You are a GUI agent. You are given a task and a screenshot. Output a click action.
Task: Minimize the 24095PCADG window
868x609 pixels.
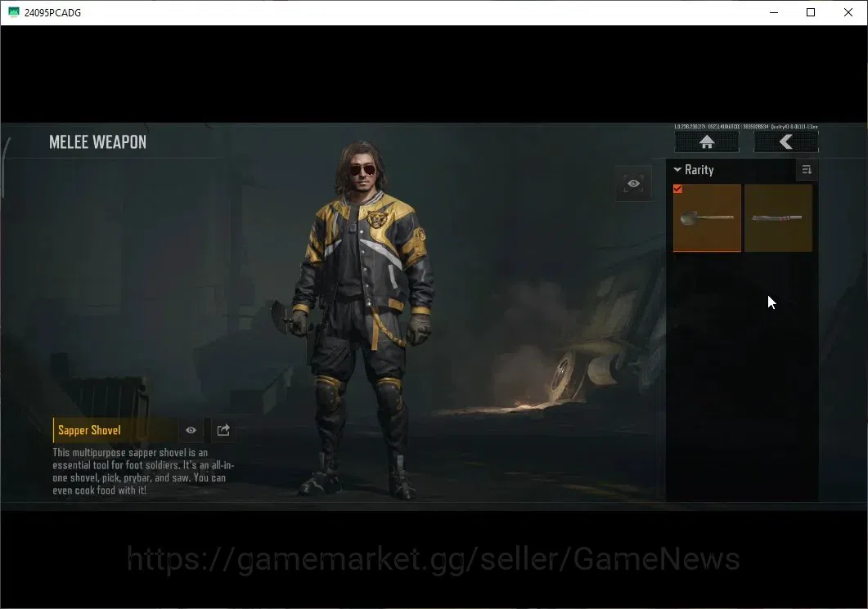774,12
